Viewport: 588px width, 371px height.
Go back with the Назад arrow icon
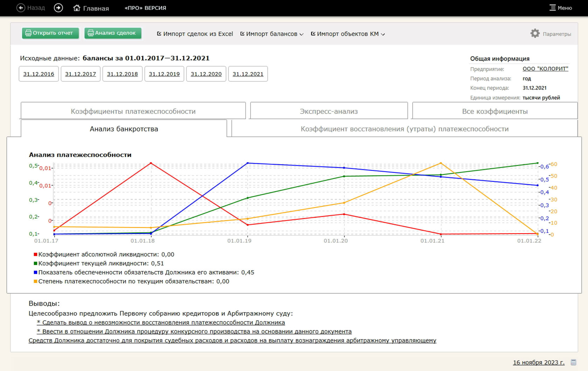click(21, 8)
